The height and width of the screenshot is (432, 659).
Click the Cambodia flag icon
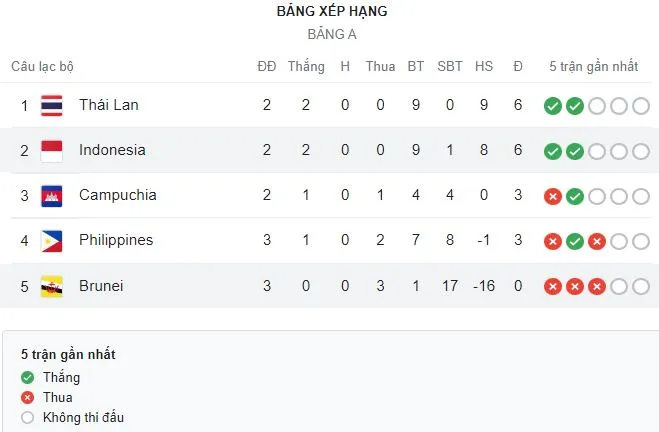52,196
